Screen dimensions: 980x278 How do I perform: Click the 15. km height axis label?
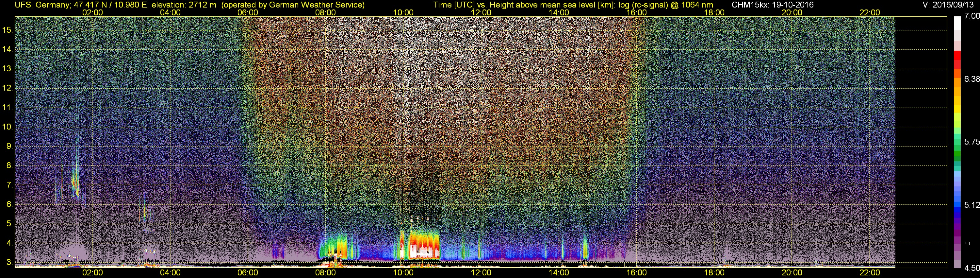click(x=7, y=30)
